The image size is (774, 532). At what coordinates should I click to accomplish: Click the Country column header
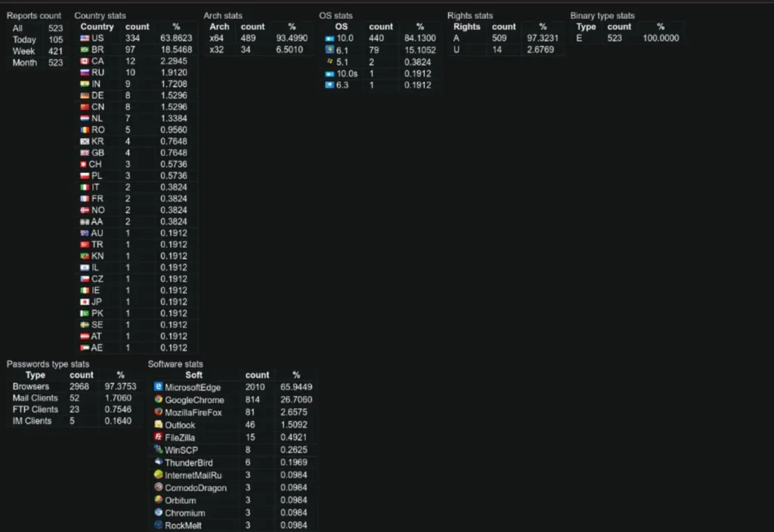pos(97,26)
